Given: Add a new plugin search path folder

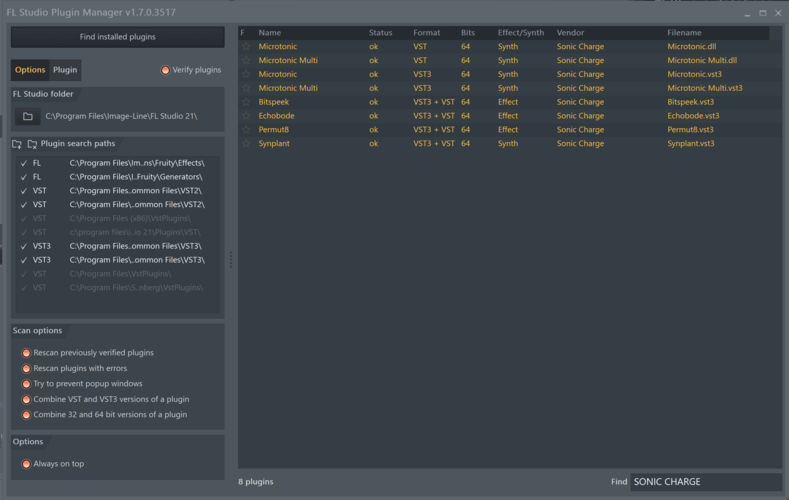Looking at the screenshot, I should point(17,144).
